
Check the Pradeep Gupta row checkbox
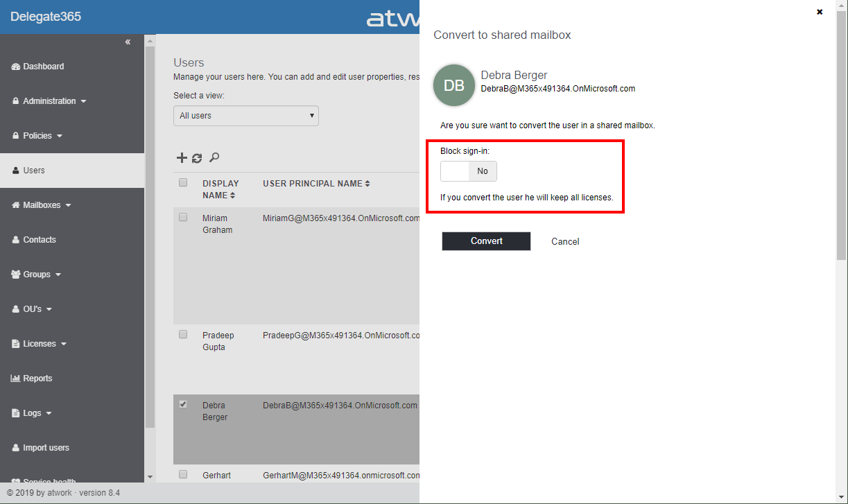(183, 334)
